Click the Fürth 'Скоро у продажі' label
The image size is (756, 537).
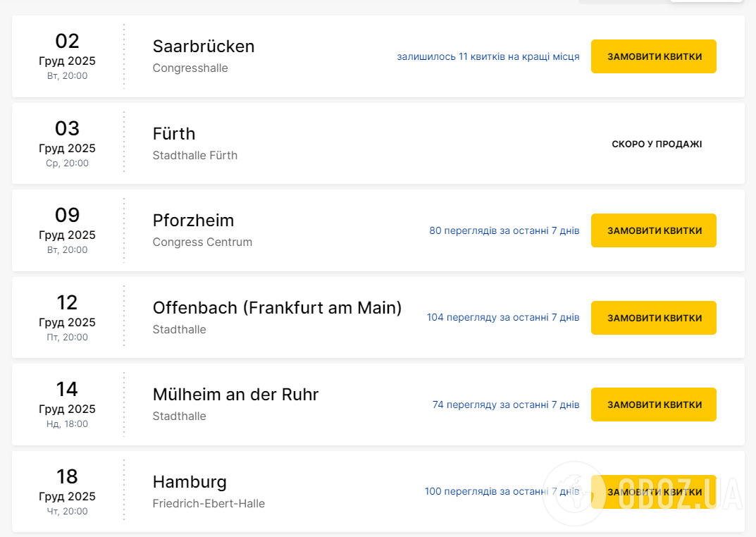coord(657,144)
